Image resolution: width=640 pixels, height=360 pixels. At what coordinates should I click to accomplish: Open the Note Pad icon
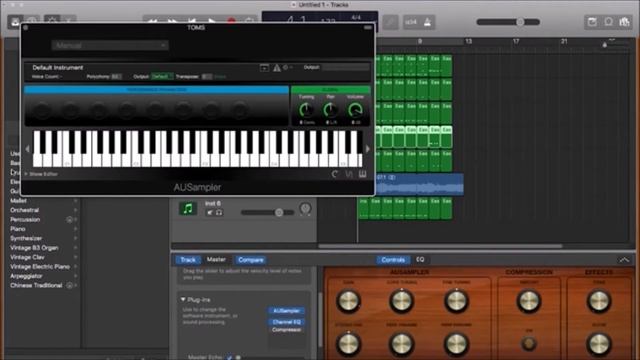point(592,22)
